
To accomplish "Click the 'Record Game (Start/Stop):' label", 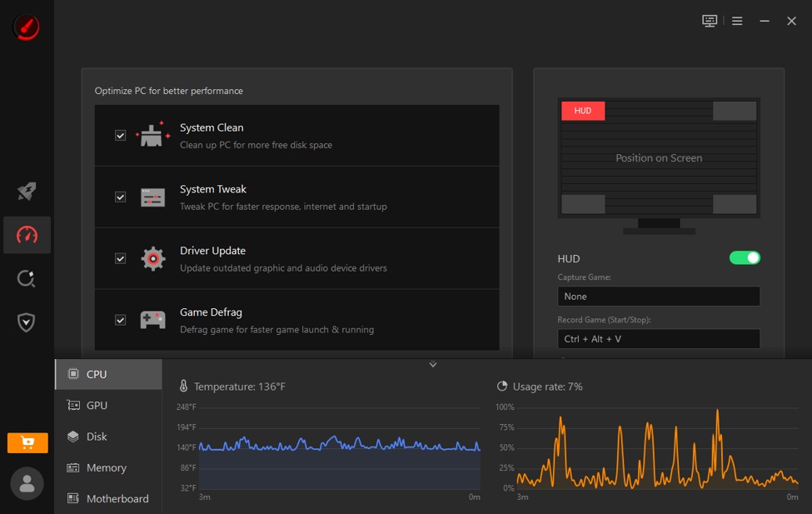I will 604,320.
